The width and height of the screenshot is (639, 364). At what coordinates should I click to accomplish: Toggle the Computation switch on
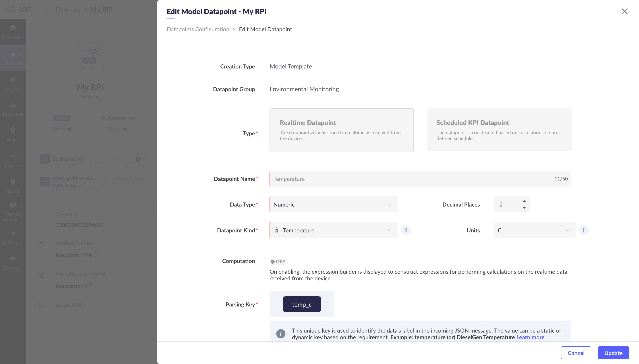point(278,261)
